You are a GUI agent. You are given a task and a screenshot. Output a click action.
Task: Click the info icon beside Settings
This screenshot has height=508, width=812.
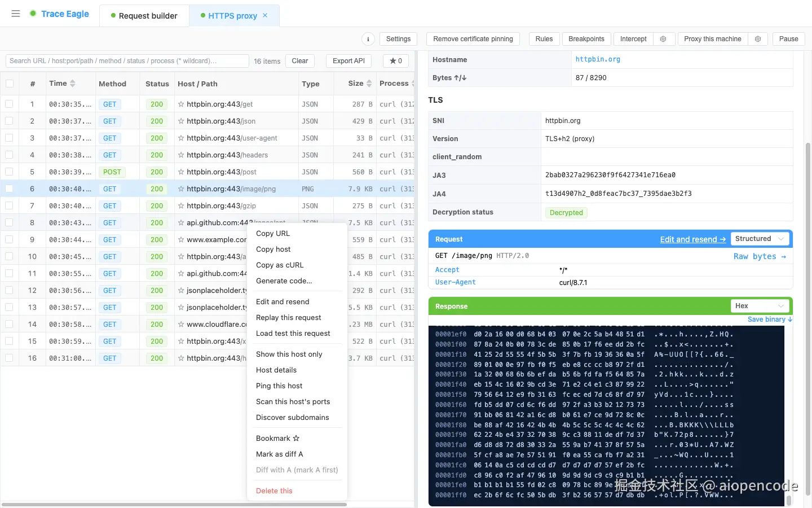tap(368, 39)
